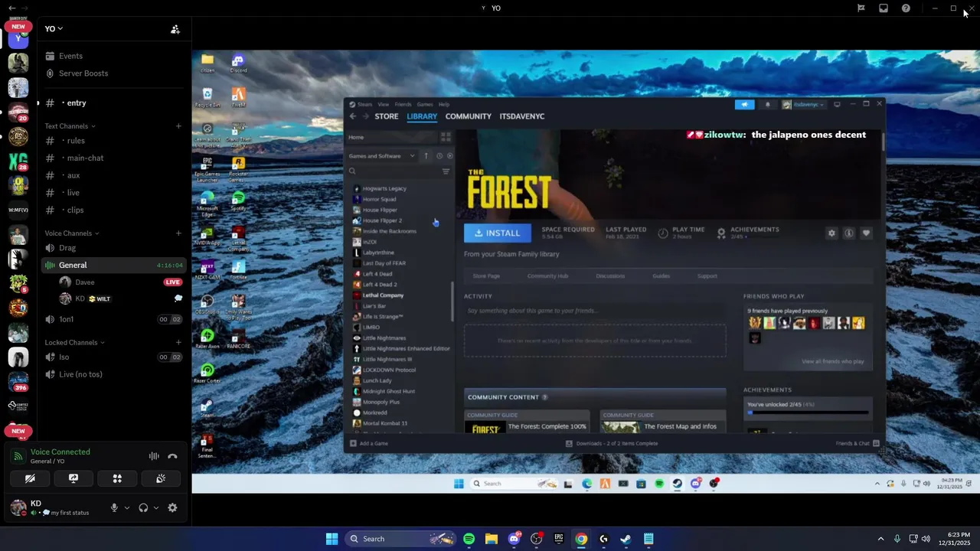The height and width of the screenshot is (551, 980).
Task: Open the green XG server icon
Action: [x=18, y=161]
